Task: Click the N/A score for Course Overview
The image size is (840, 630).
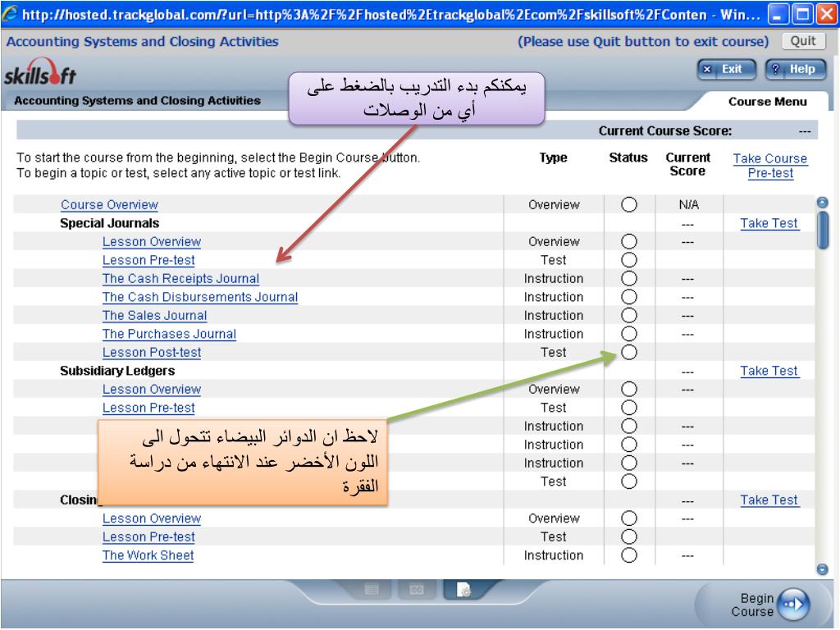Action: point(688,204)
